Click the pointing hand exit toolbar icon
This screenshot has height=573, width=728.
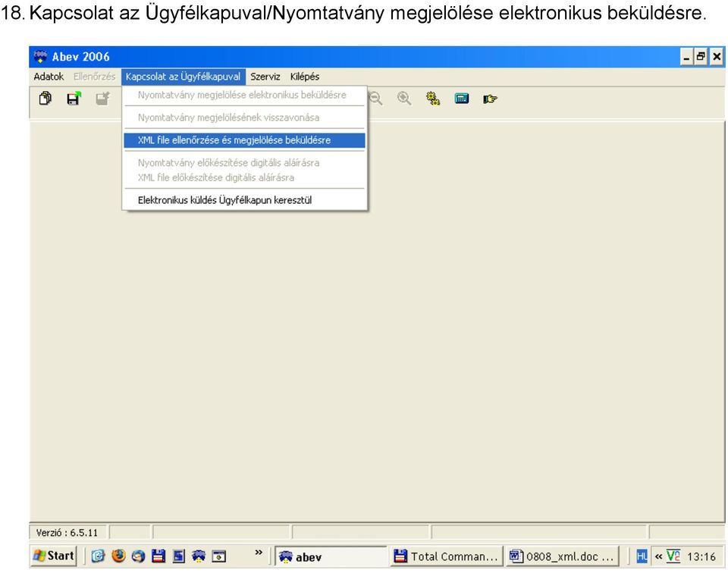[491, 99]
